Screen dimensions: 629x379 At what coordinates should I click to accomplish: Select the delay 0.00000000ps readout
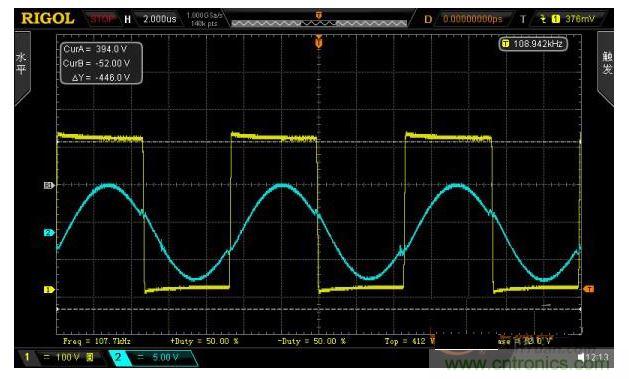coord(473,19)
